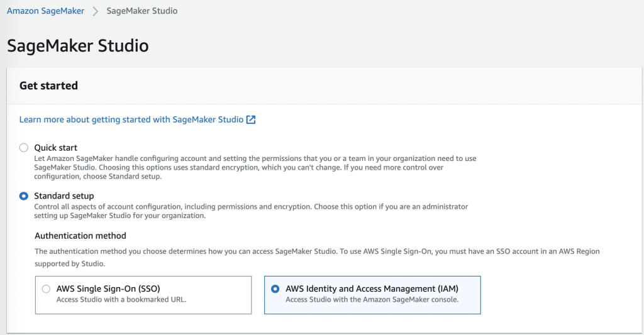Click the Quick start description paragraph

pyautogui.click(x=255, y=167)
